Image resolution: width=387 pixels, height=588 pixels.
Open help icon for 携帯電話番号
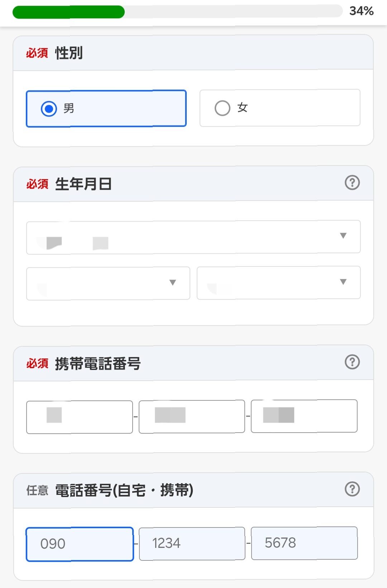[x=352, y=362]
